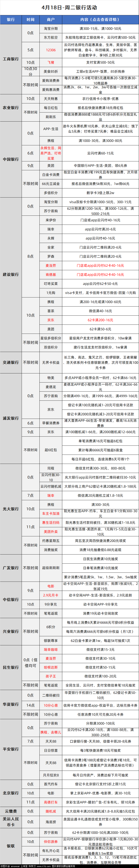
Task: Open the red '62卡满200-16元' content cell
Action: (100, 320)
